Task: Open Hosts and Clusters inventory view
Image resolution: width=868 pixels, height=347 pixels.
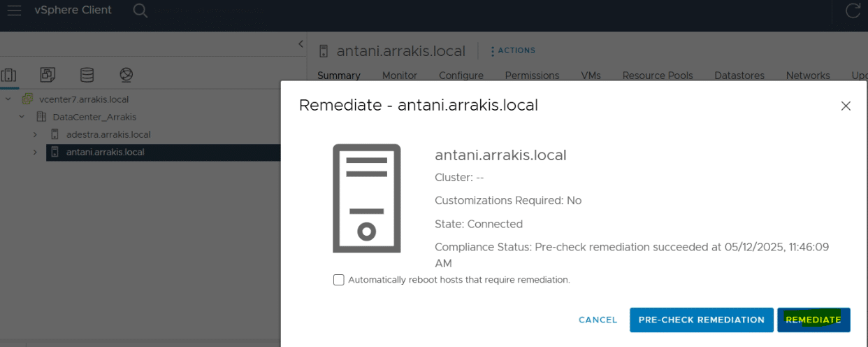Action: coord(9,74)
